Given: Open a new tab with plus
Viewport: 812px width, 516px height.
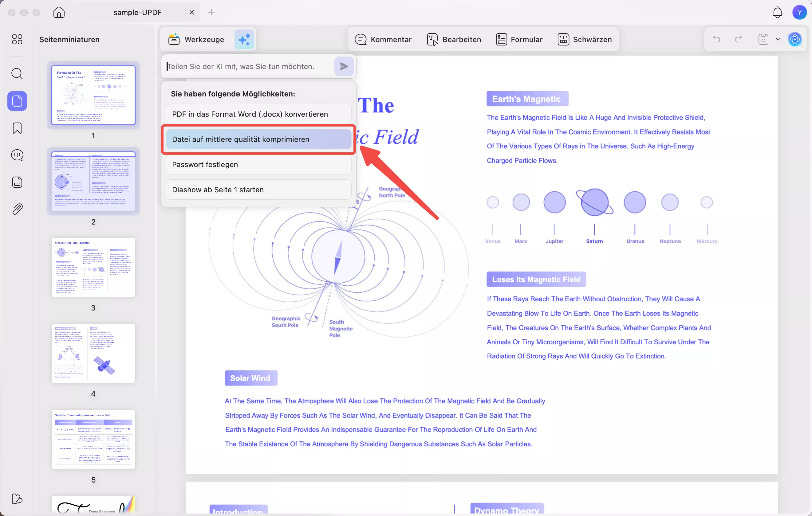Looking at the screenshot, I should pos(211,13).
